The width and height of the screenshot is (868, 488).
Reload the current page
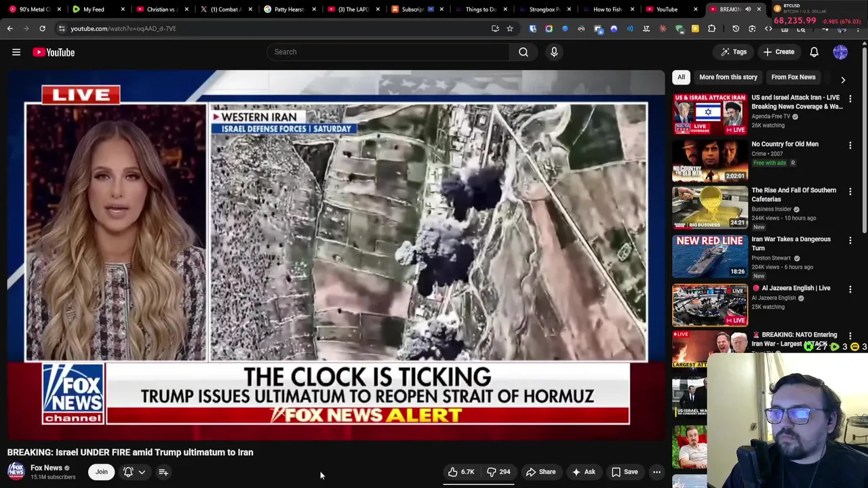(42, 28)
